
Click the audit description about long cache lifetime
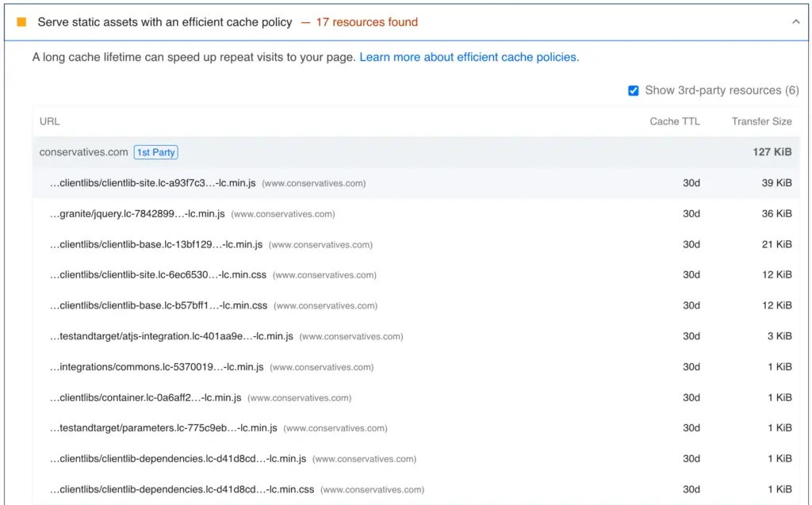pyautogui.click(x=194, y=57)
